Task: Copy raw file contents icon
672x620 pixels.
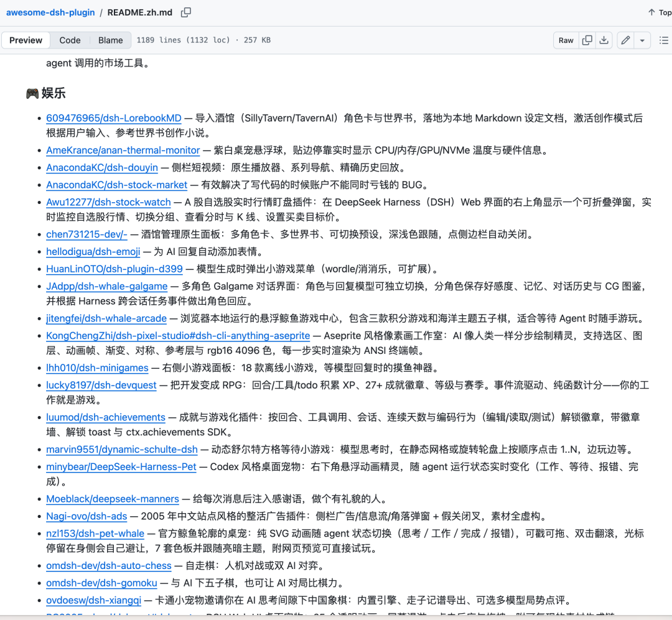Action: click(x=587, y=40)
